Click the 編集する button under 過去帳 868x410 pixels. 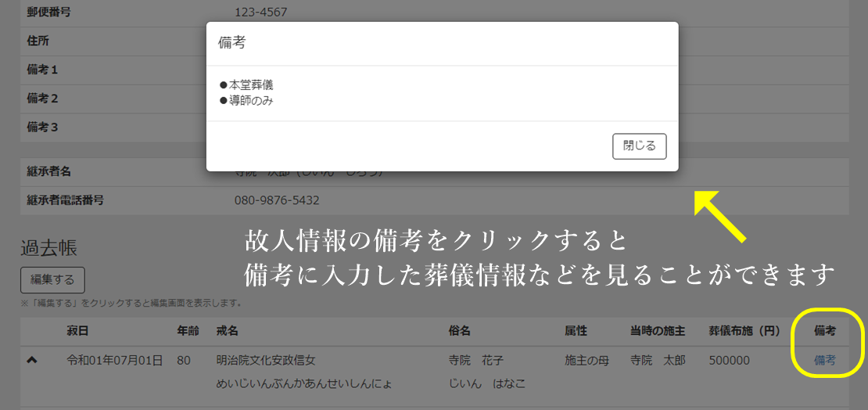pyautogui.click(x=52, y=279)
